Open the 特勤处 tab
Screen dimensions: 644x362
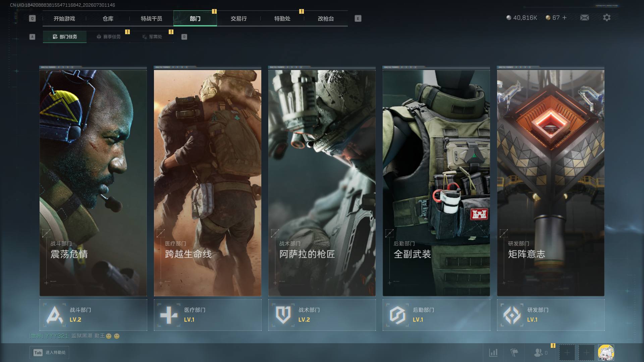point(282,18)
